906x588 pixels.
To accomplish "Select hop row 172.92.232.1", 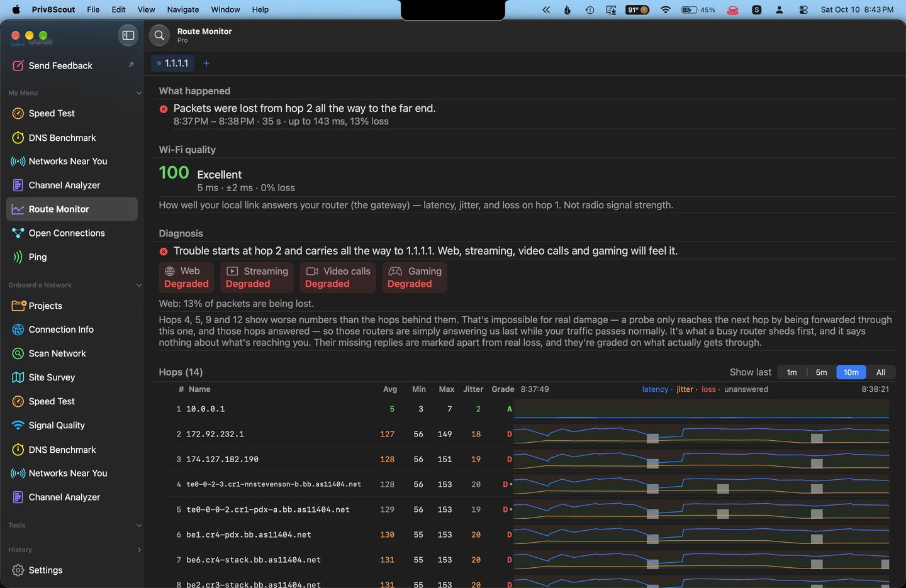I will click(x=528, y=434).
